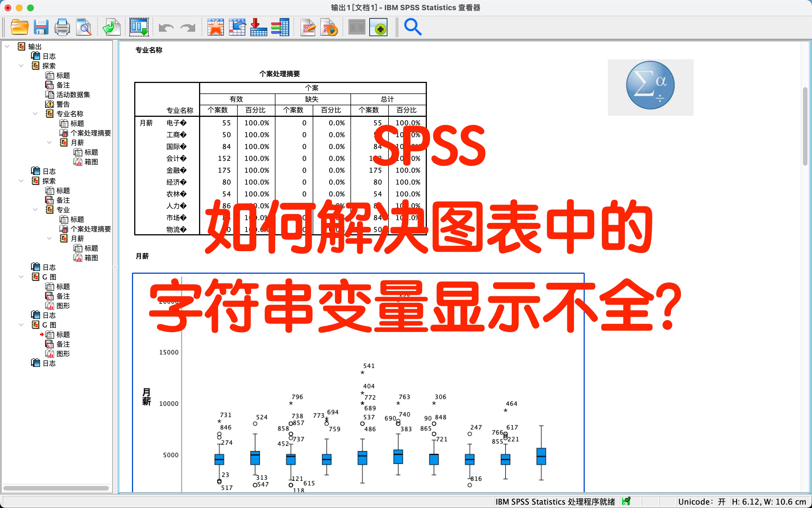This screenshot has height=508, width=812.
Task: Click the 15000 y-axis tick label
Action: click(169, 352)
